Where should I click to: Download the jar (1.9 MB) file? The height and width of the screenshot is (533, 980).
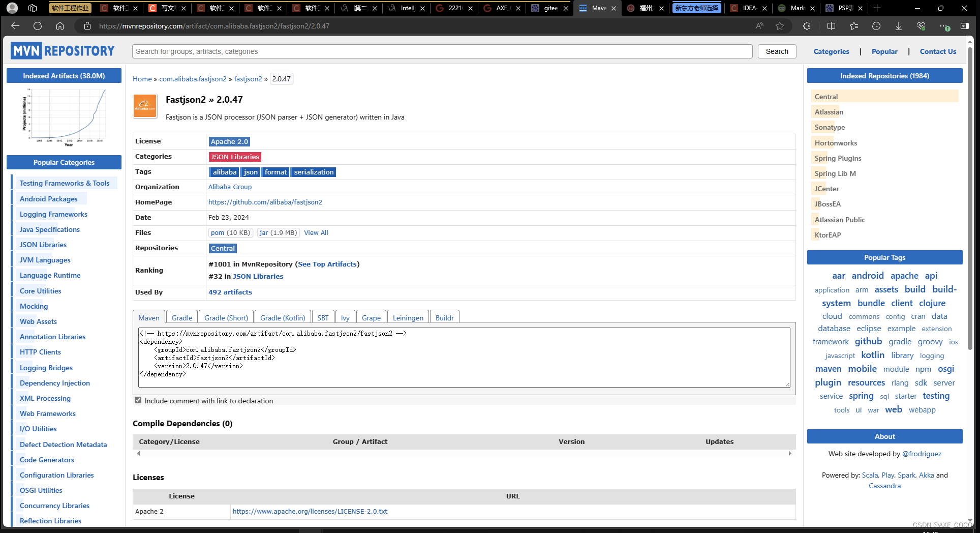[x=278, y=232]
